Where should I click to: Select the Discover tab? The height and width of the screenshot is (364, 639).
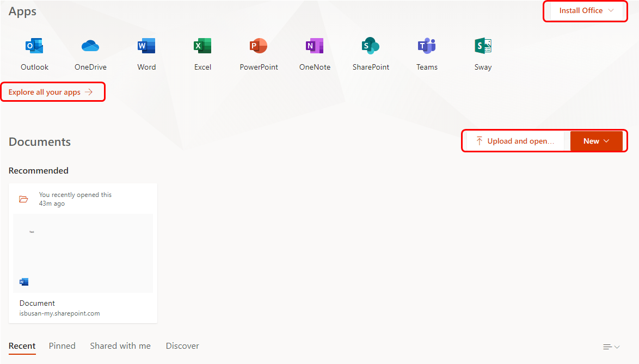tap(182, 346)
